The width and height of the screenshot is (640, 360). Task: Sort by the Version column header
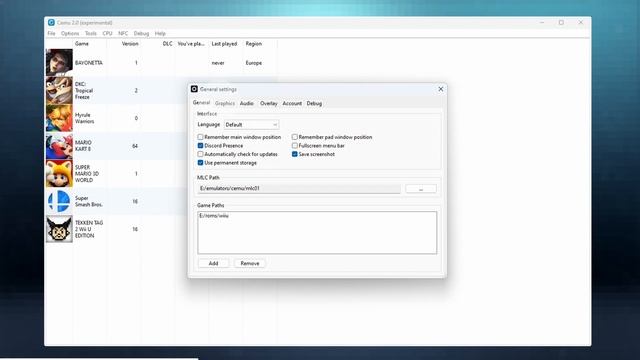pos(130,44)
